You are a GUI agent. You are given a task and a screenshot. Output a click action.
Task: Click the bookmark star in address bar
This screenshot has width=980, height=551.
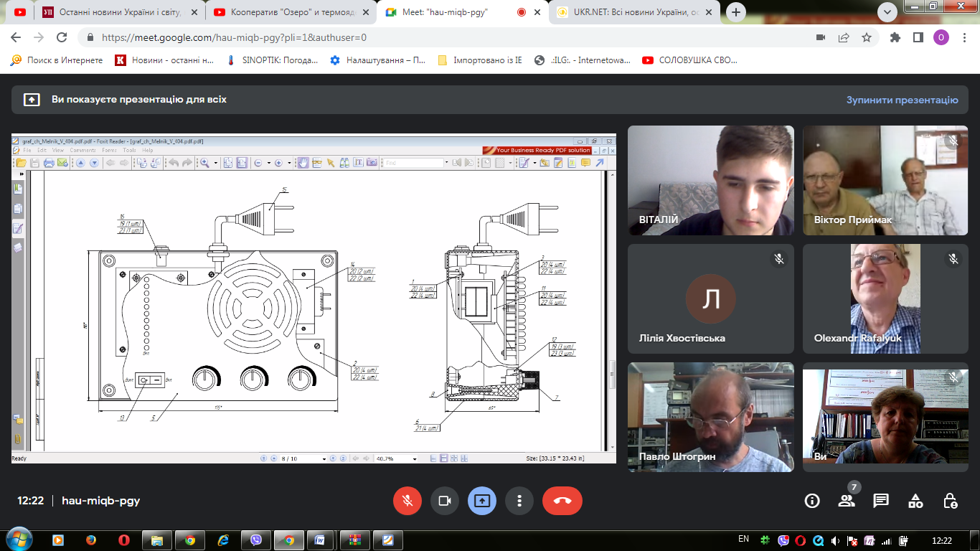point(867,38)
